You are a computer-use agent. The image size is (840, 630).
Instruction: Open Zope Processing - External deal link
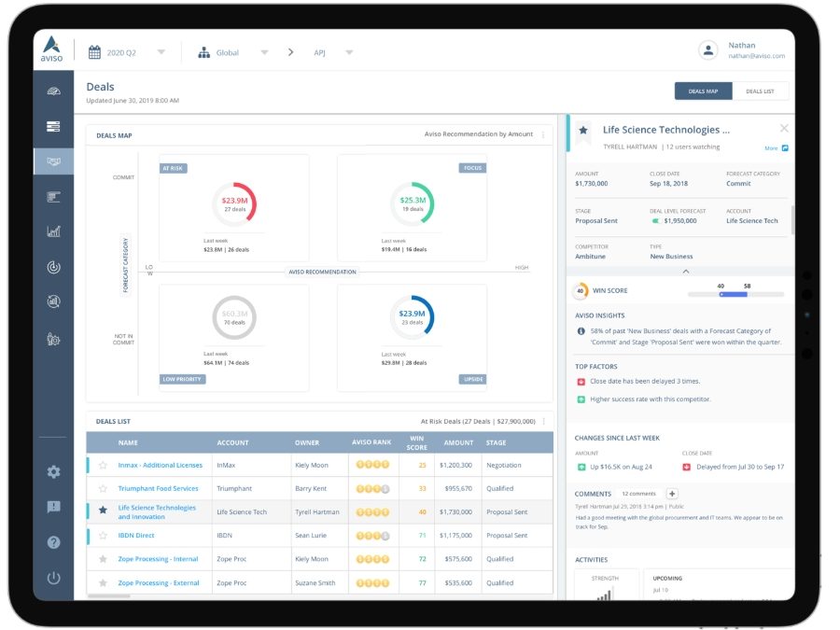pyautogui.click(x=159, y=582)
